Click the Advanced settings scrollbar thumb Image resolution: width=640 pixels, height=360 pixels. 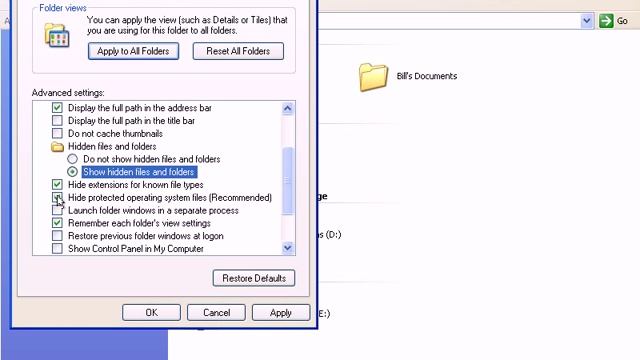point(287,180)
